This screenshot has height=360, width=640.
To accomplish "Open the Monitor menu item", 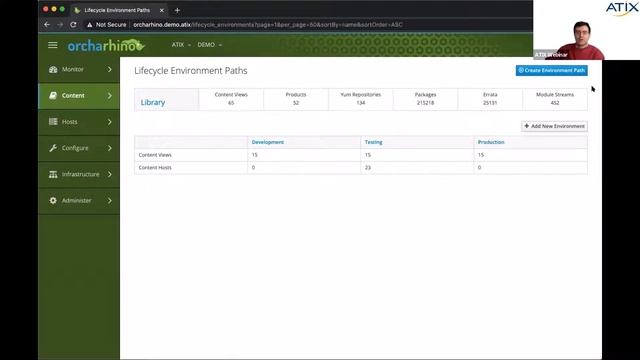I will point(79,69).
